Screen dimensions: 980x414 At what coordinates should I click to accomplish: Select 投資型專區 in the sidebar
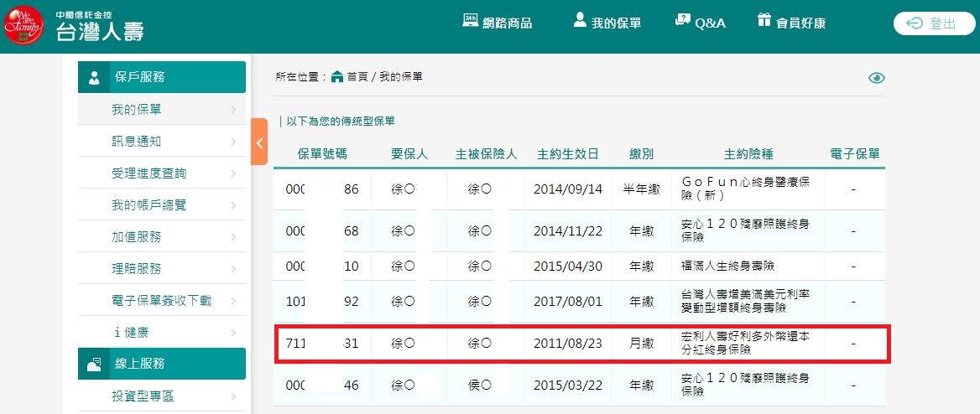coord(162,396)
